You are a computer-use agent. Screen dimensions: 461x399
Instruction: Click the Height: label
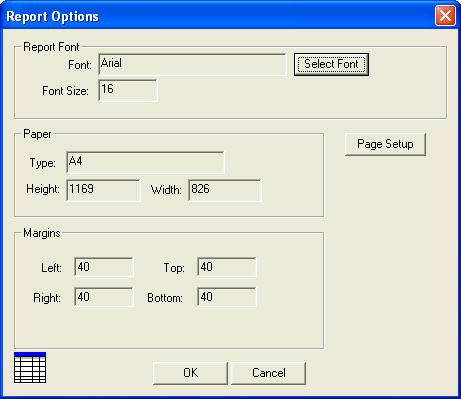43,189
